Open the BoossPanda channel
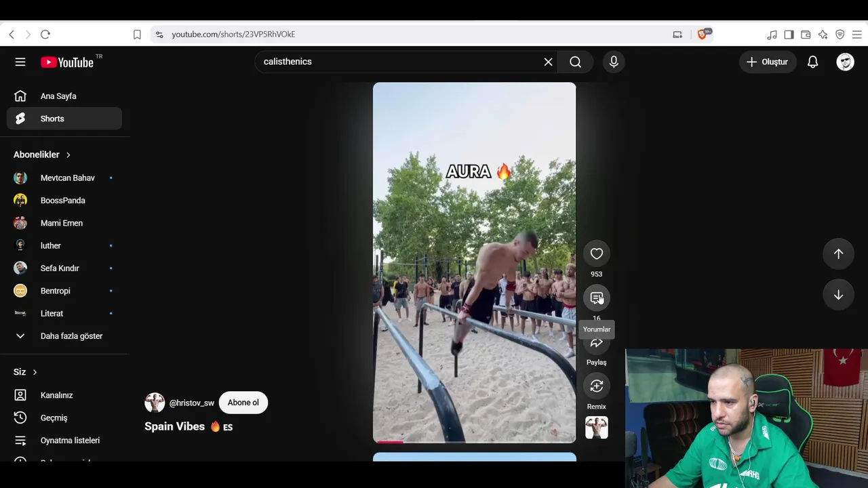 [x=64, y=201]
